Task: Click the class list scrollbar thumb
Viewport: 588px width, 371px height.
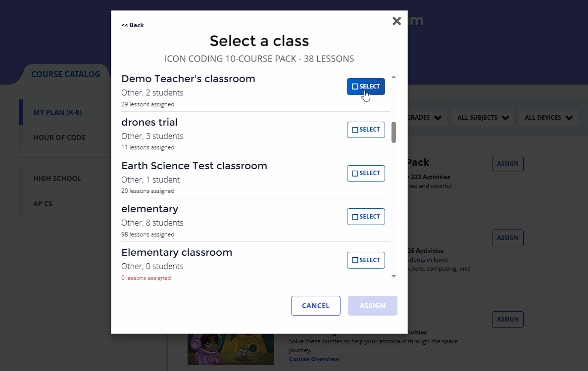Action: 394,132
